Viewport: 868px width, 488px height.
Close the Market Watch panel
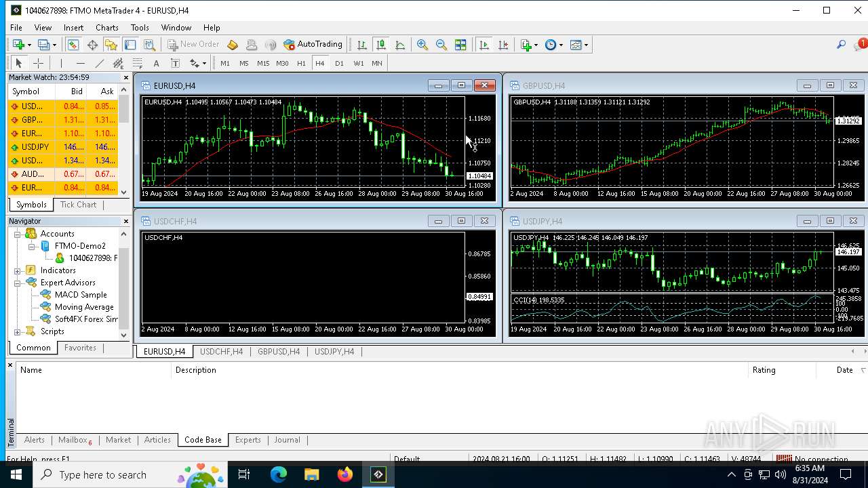click(125, 77)
